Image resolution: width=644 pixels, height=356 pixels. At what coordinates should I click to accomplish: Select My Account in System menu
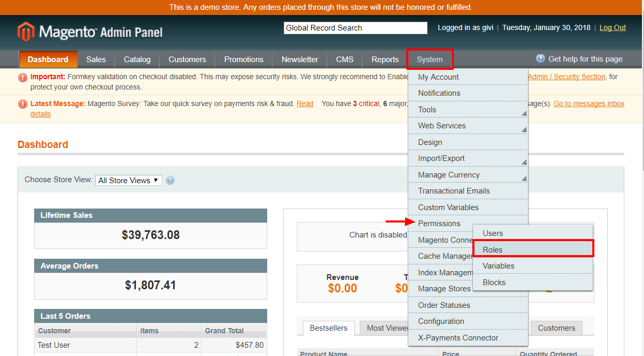(x=468, y=77)
